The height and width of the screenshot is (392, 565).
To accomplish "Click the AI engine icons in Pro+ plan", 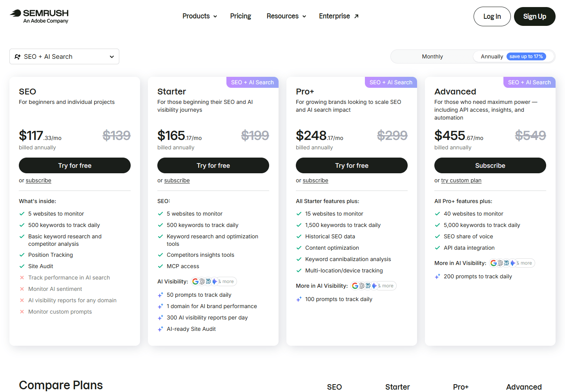I will coord(374,286).
